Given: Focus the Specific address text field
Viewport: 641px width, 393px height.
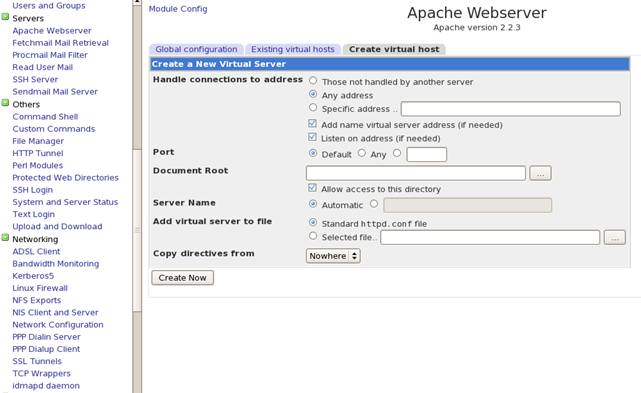Looking at the screenshot, I should (x=511, y=109).
